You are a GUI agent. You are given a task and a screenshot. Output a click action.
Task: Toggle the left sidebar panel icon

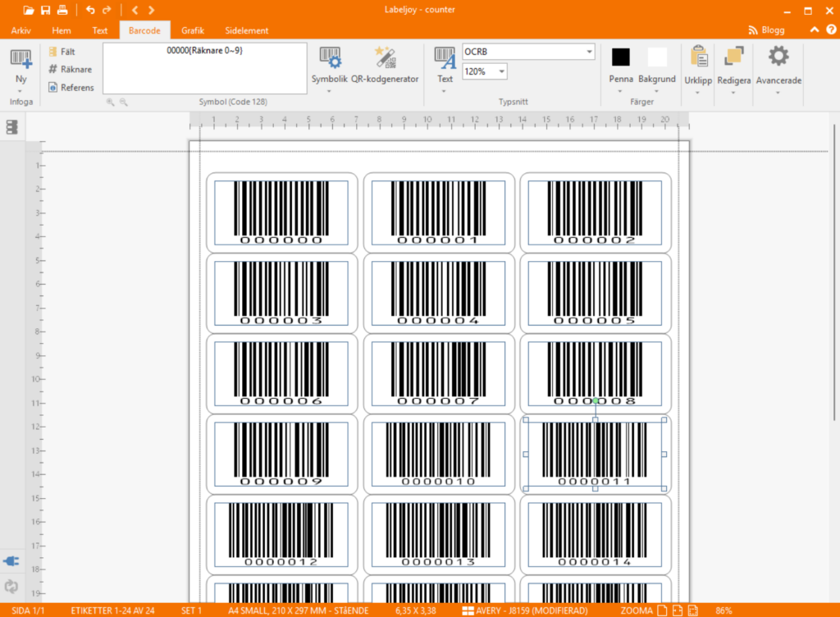pyautogui.click(x=11, y=127)
